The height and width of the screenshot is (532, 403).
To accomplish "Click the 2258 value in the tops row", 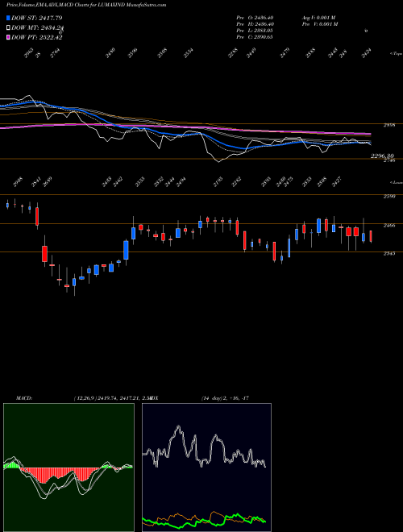I will pyautogui.click(x=232, y=53).
